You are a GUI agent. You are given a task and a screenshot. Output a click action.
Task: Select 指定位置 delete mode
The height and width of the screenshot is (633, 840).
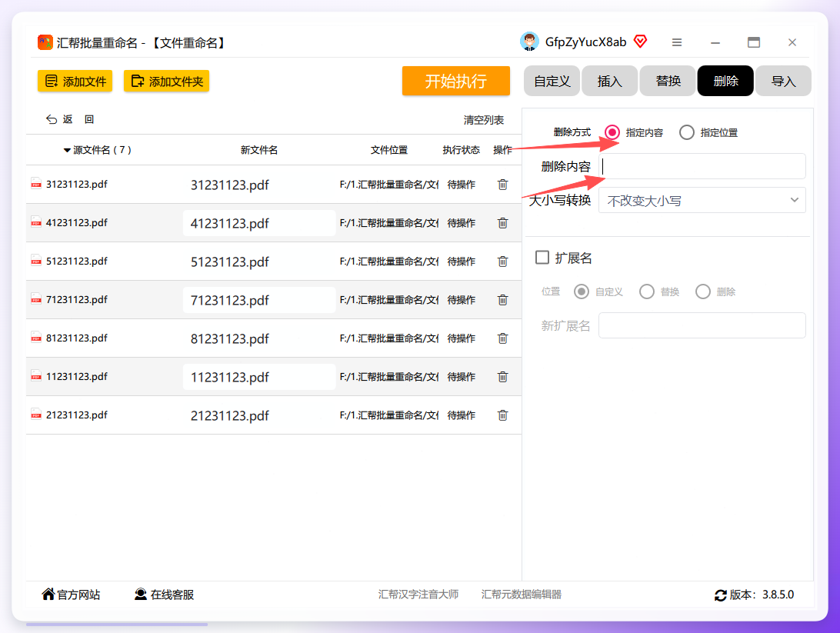[x=687, y=132]
